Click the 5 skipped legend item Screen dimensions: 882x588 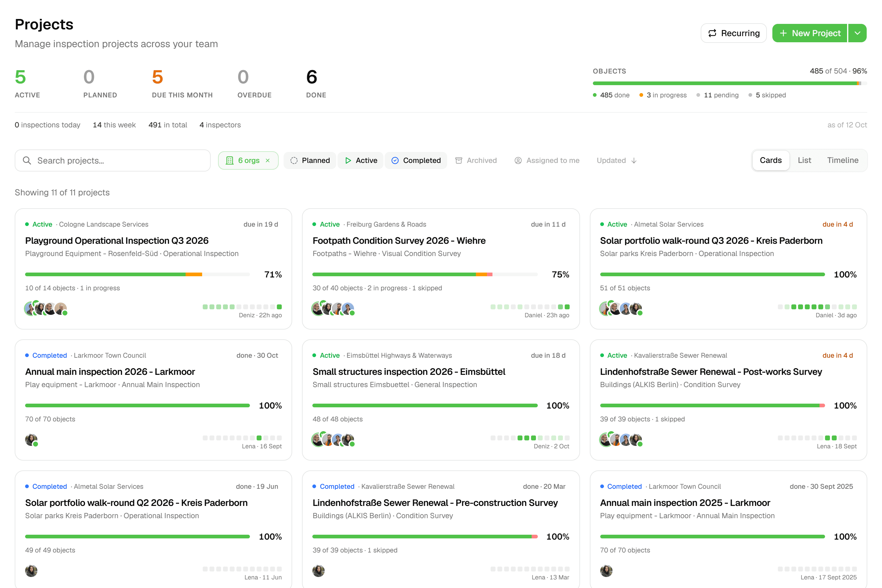(x=767, y=95)
